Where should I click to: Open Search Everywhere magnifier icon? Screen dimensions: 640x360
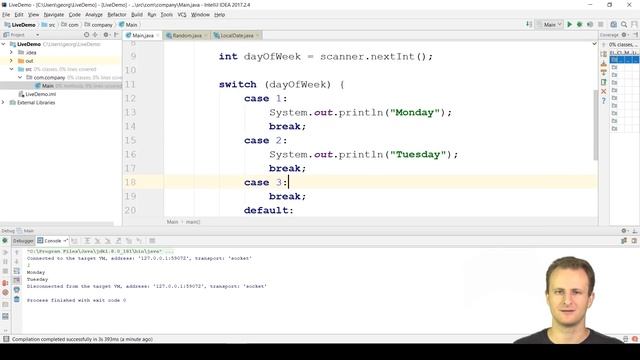(x=624, y=24)
